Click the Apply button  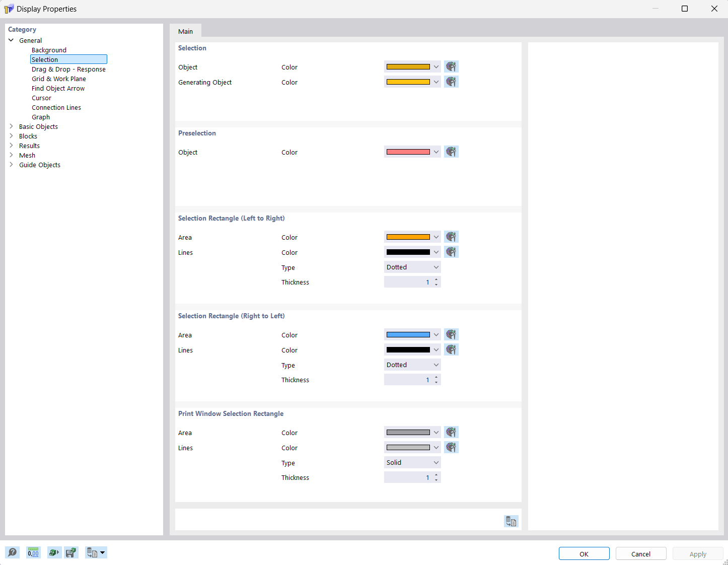(x=698, y=553)
